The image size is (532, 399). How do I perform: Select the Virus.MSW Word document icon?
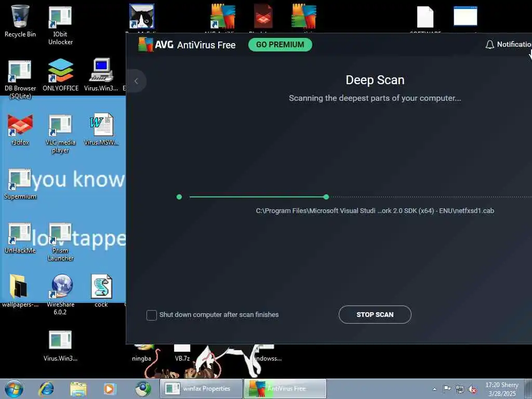[101, 129]
